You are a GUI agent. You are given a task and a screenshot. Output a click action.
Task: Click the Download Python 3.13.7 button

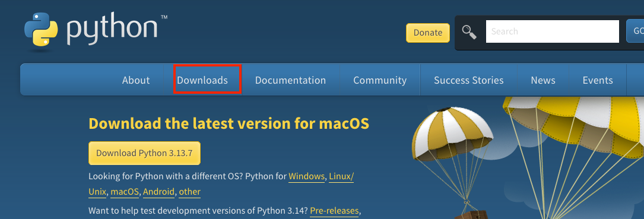(x=145, y=153)
